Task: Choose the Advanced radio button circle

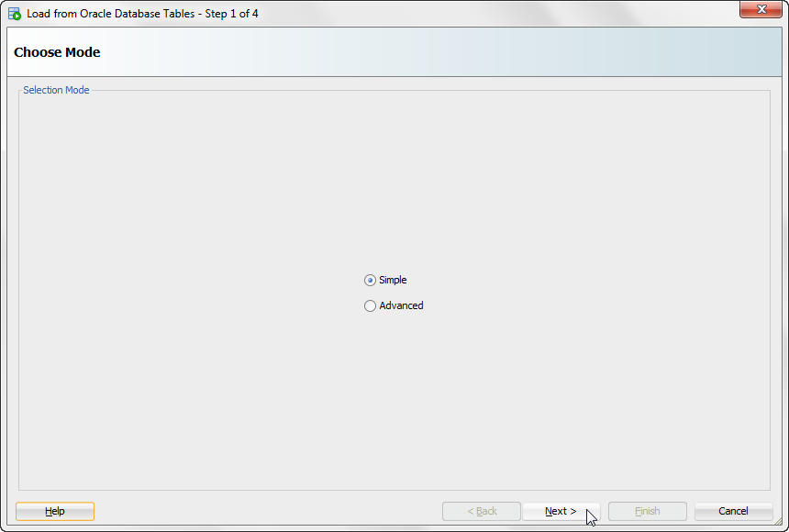Action: (370, 306)
